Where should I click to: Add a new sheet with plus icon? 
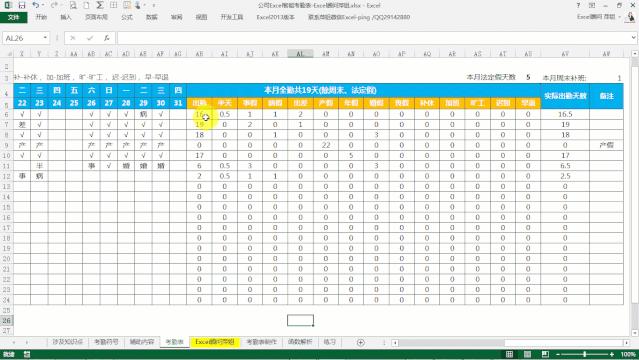point(361,342)
